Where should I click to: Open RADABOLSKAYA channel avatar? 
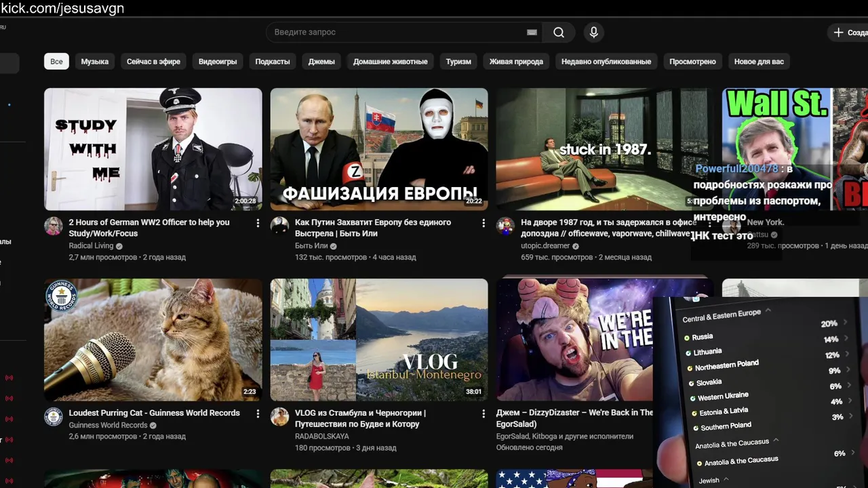(279, 417)
